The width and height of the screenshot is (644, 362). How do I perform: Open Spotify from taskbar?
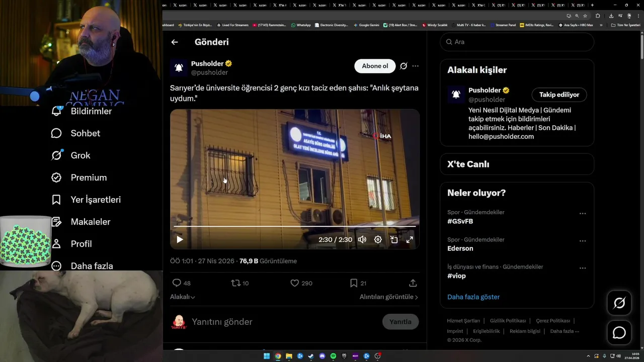click(x=333, y=356)
